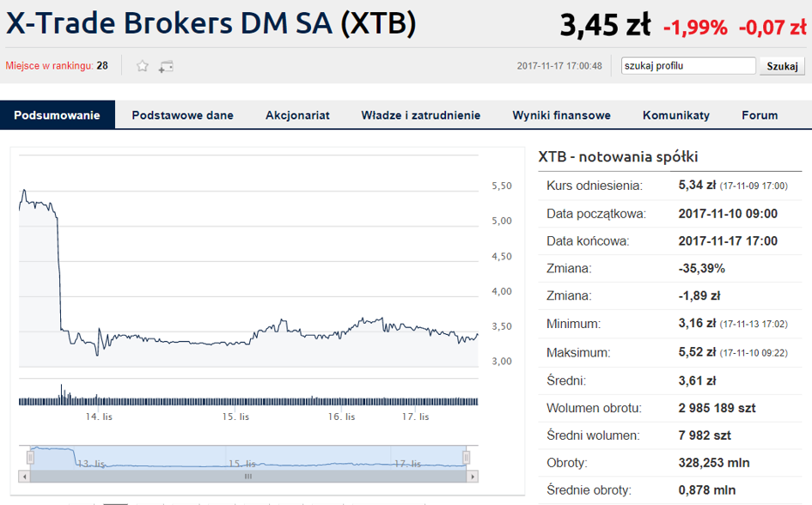The width and height of the screenshot is (812, 505).
Task: Click the 15. lis marker in navigator
Action: coord(241,463)
